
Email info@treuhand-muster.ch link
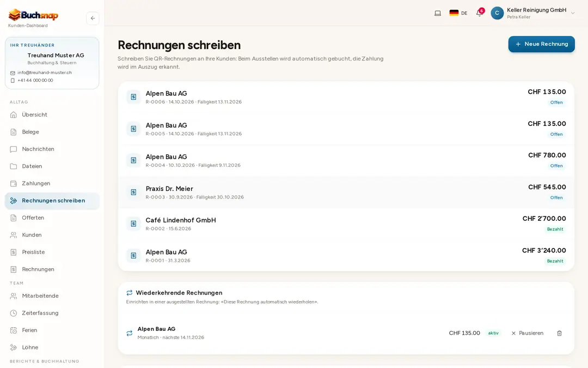click(x=44, y=73)
